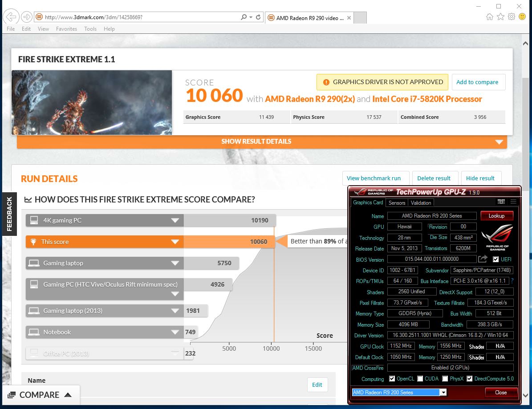Open the Tools menu
Viewport: 532px width, 409px height.
pos(90,29)
